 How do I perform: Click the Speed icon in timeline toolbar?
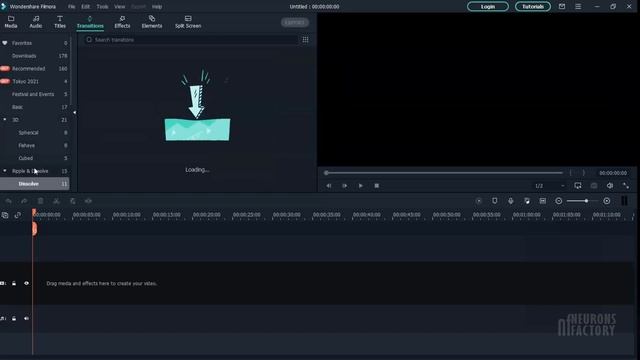pos(88,201)
